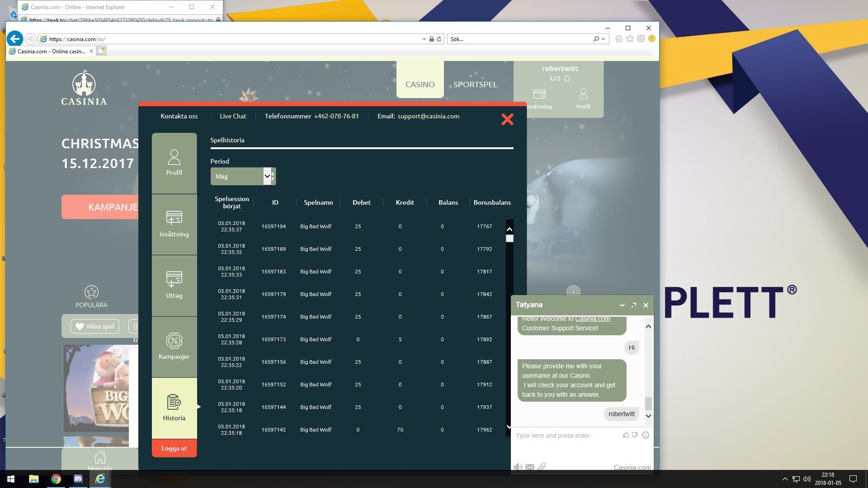Click thumbs up rating in chat
The width and height of the screenshot is (868, 488).
(x=626, y=435)
